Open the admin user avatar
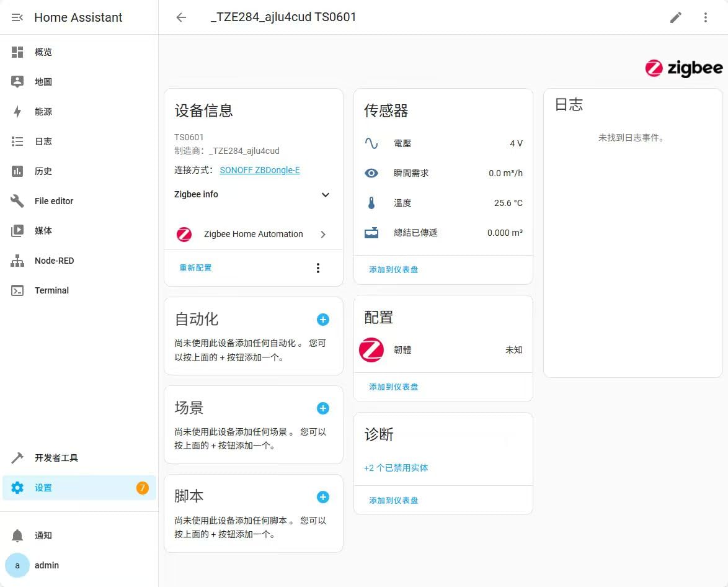This screenshot has width=728, height=587. [x=17, y=565]
